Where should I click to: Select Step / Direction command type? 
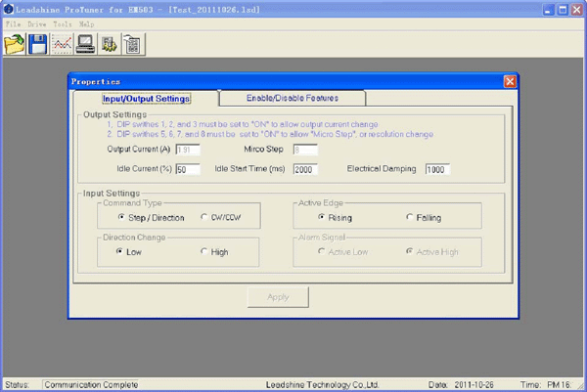point(121,216)
